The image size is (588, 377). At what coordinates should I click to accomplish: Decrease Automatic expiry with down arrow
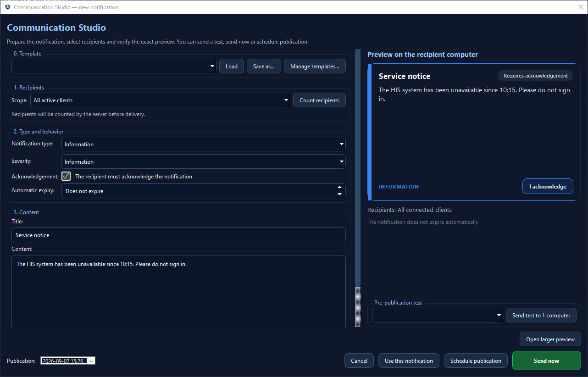[x=339, y=194]
